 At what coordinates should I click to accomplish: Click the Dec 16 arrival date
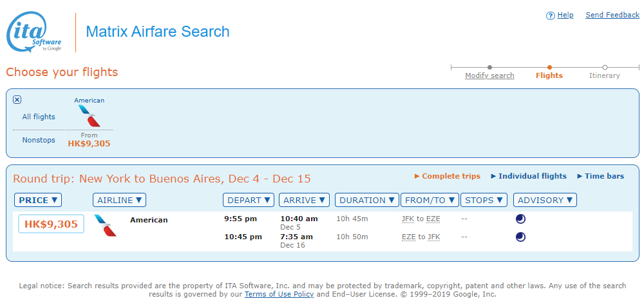pos(292,245)
